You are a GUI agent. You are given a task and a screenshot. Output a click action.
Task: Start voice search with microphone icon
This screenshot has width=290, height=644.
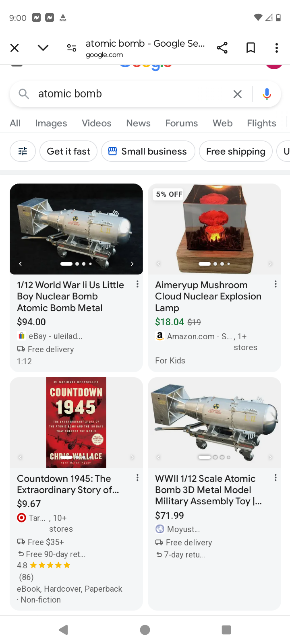tap(267, 94)
